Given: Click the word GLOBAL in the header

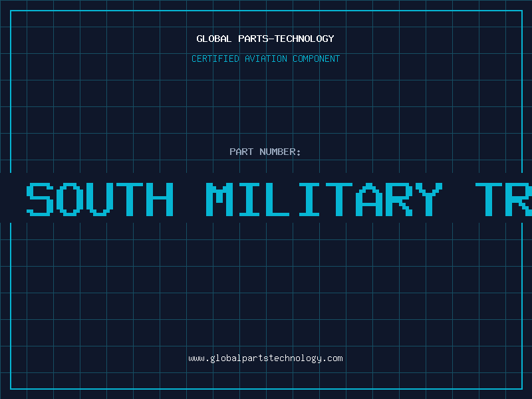Looking at the screenshot, I should coord(214,39).
